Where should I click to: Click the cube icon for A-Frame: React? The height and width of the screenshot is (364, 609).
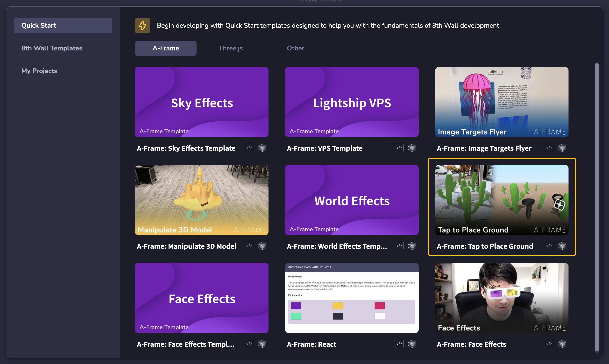click(412, 344)
